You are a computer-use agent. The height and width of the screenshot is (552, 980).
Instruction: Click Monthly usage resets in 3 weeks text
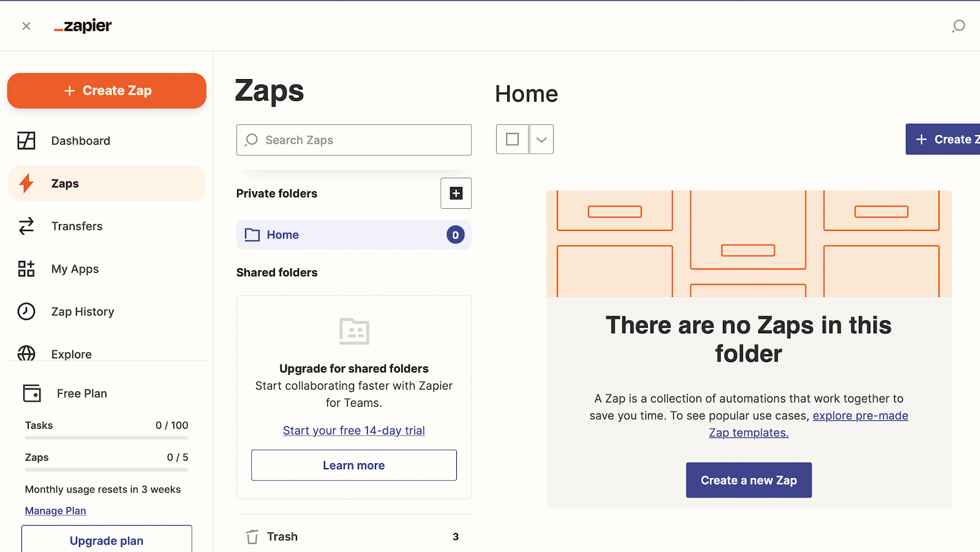(103, 489)
